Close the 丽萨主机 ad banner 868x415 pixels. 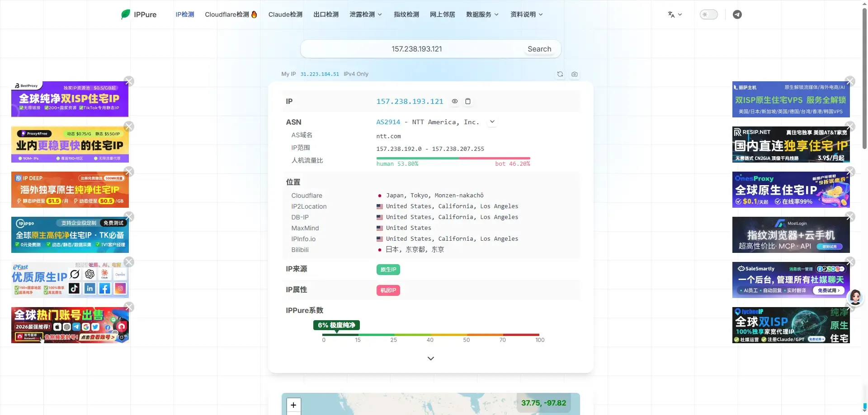(x=850, y=81)
